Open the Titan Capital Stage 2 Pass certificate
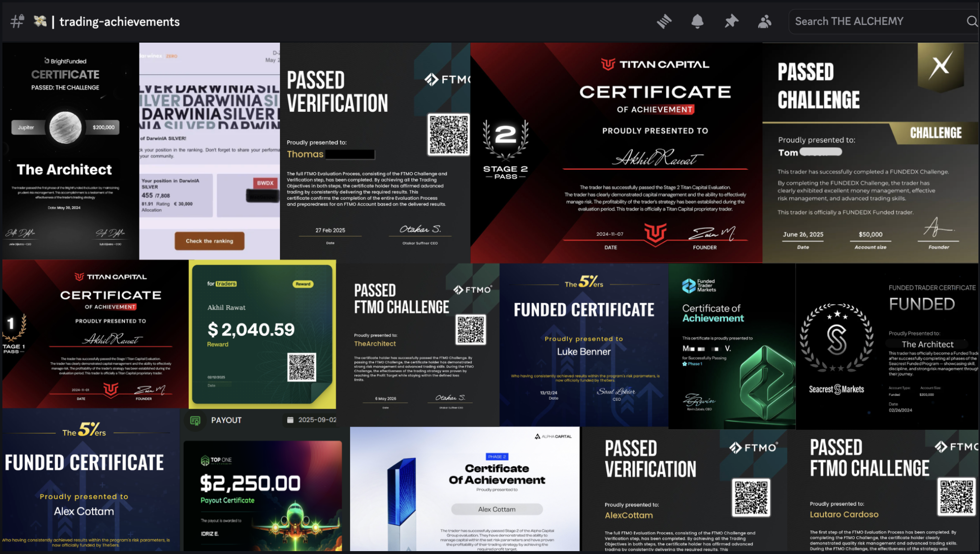980x554 pixels. pyautogui.click(x=616, y=152)
